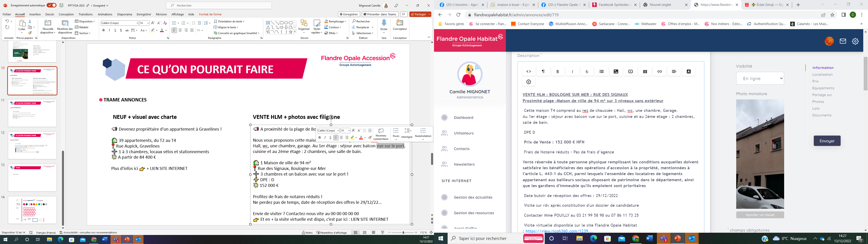Open the Insertion ribbon tab

(x=35, y=14)
